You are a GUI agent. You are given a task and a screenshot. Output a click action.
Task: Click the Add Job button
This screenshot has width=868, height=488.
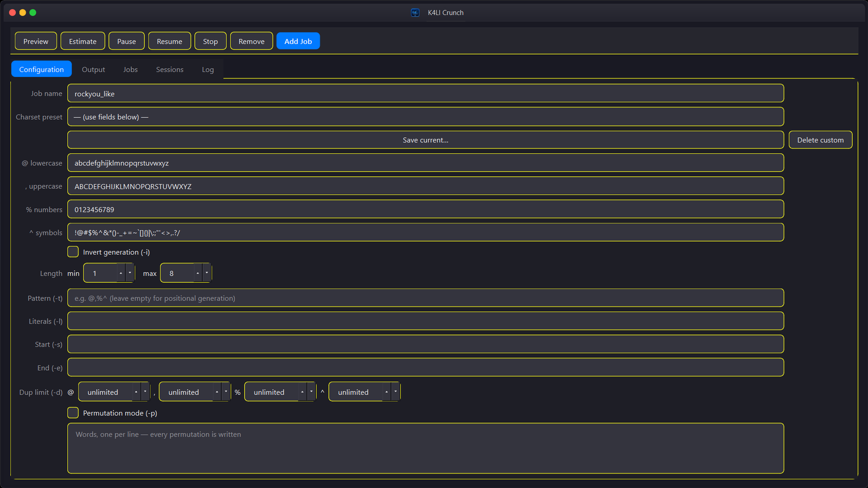click(x=298, y=41)
